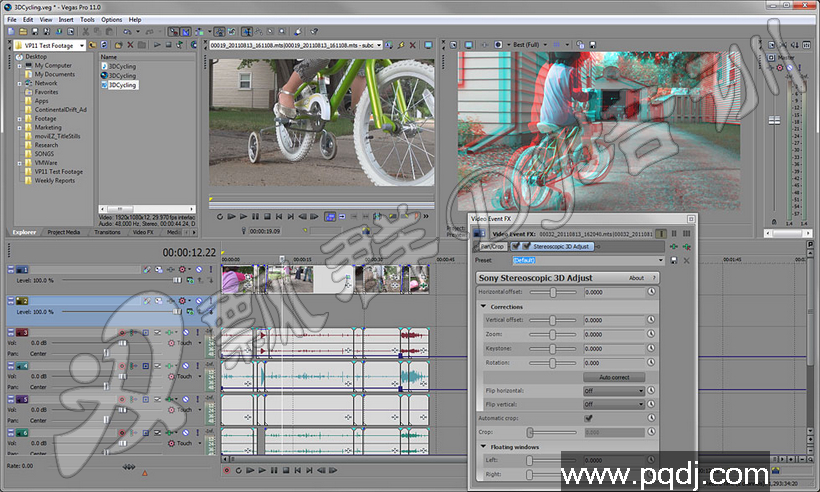Open Track FX on video track 1

pyautogui.click(x=170, y=269)
